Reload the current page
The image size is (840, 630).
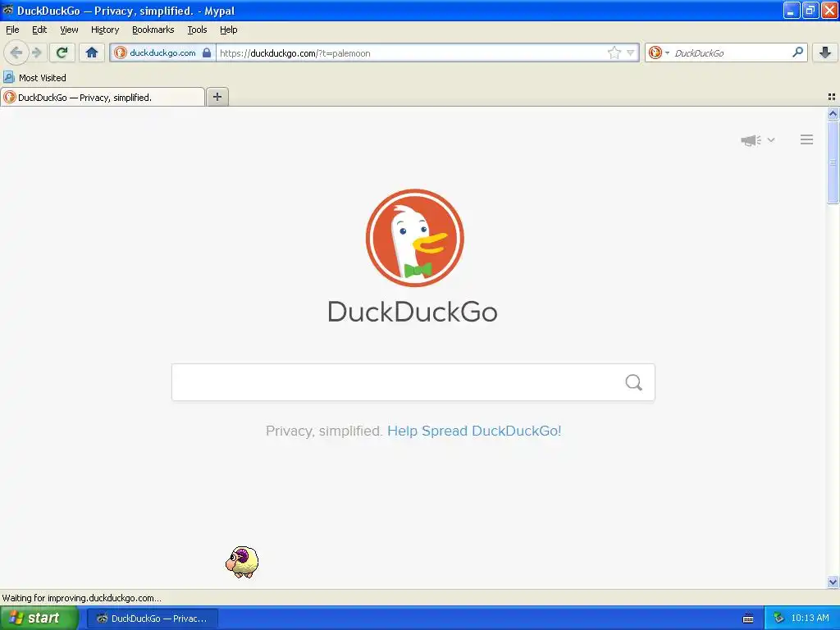(x=62, y=52)
